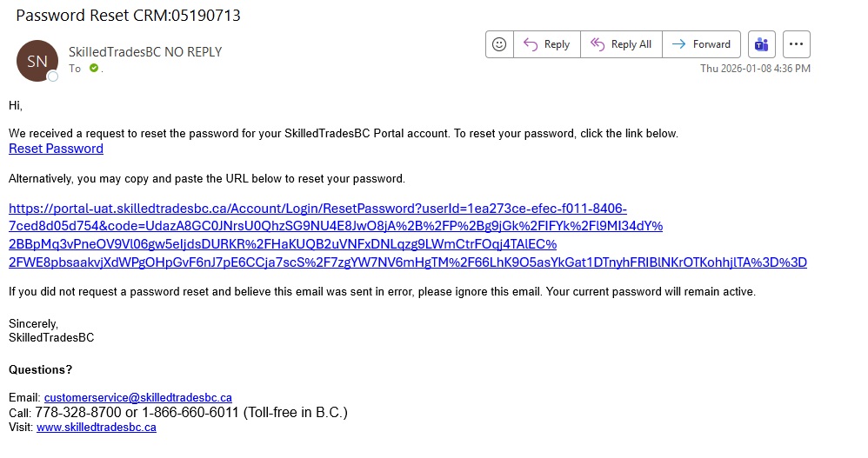Click the To recipient label
The image size is (868, 458).
[75, 69]
